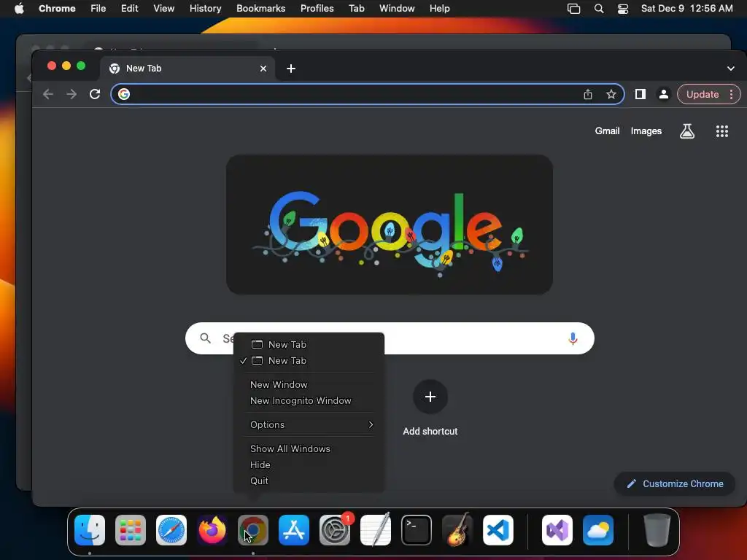Open the Images link
Screen dimensions: 747x560
646,131
